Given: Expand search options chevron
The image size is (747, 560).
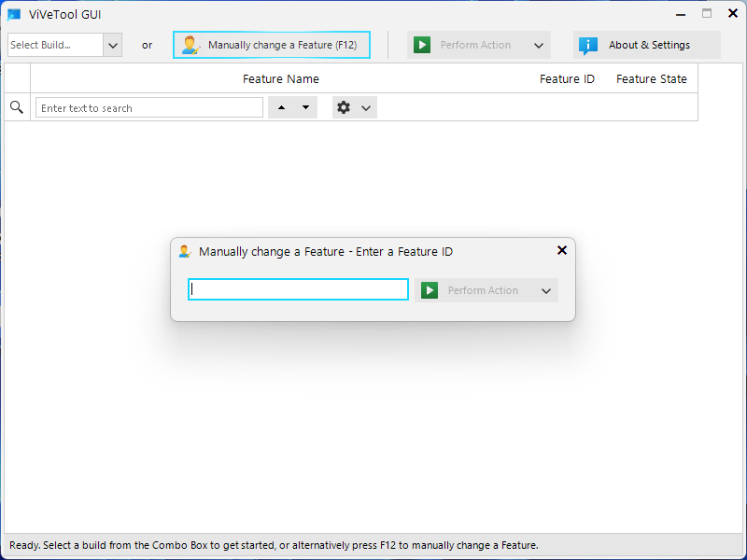Looking at the screenshot, I should coord(366,108).
